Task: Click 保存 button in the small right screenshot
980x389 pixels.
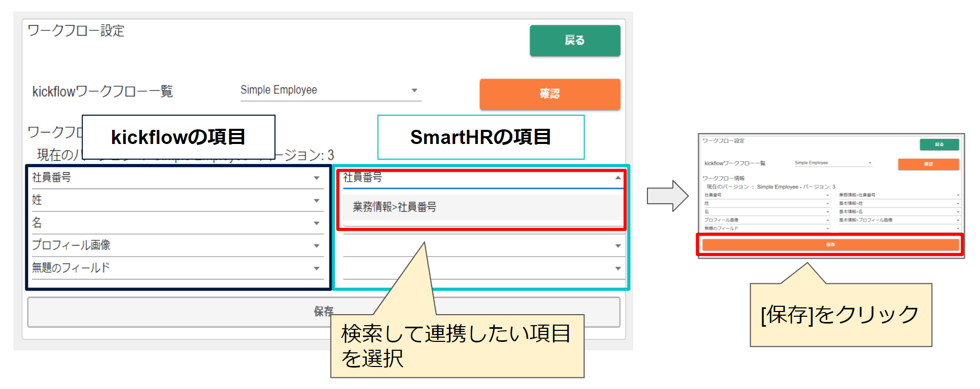Action: [x=831, y=244]
